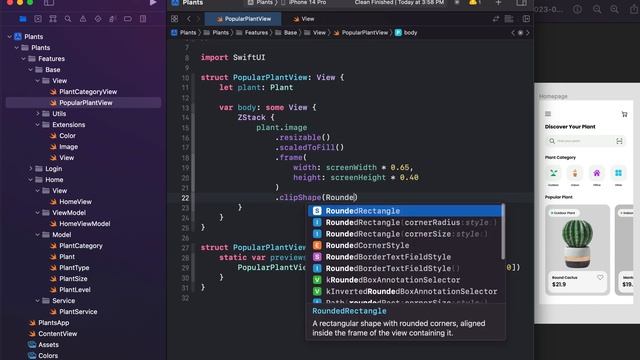640x360 pixels.
Task: Switch to the View editor tab
Action: tap(304, 19)
